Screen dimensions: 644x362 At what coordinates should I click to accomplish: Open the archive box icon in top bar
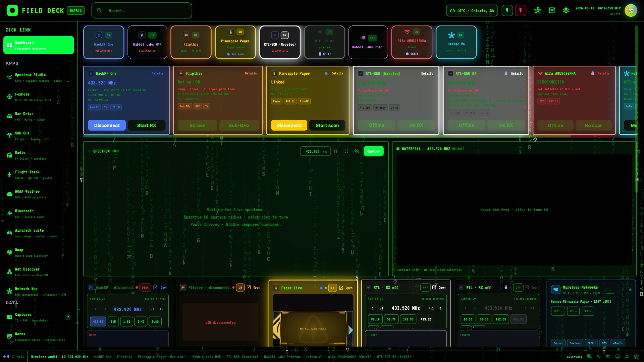click(x=552, y=10)
